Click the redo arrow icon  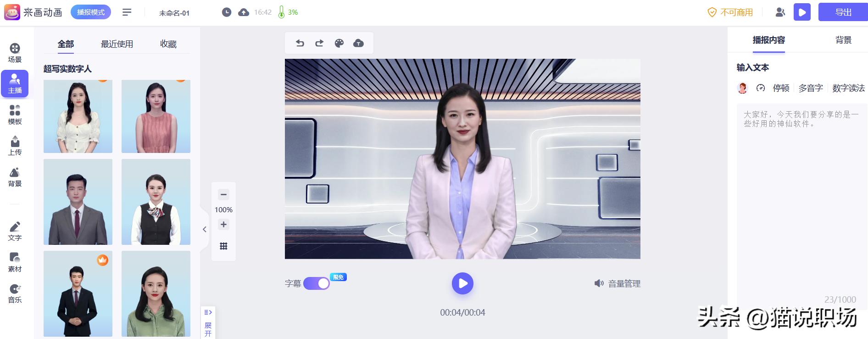pyautogui.click(x=319, y=43)
